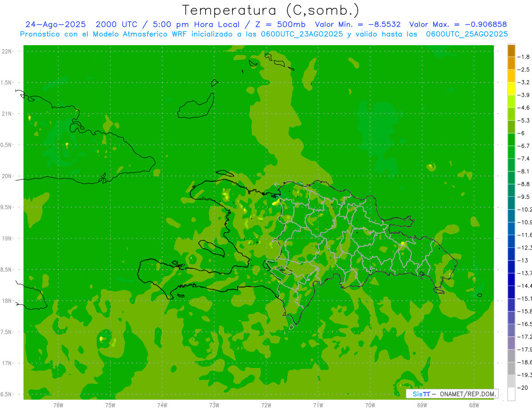Click the -2.5 color bar label
Screen dimensions: 532x411
[524, 70]
